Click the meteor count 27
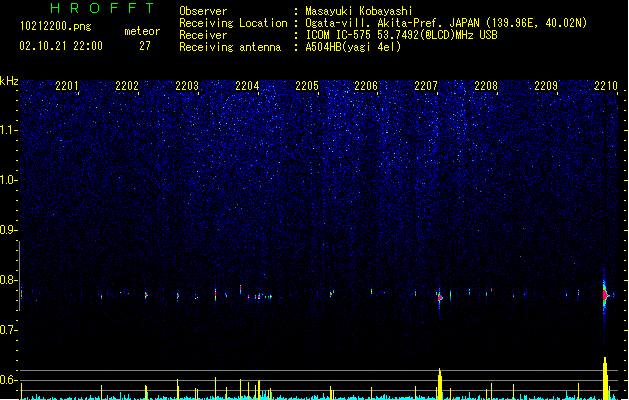 145,46
